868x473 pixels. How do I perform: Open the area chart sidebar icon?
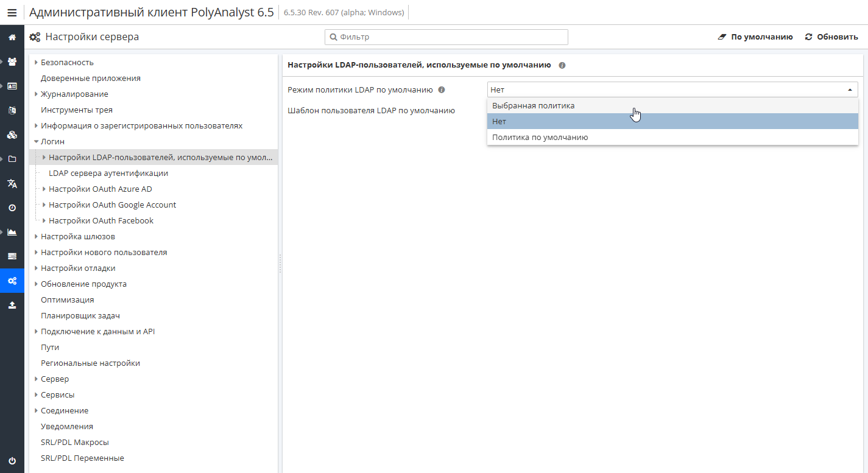(12, 232)
